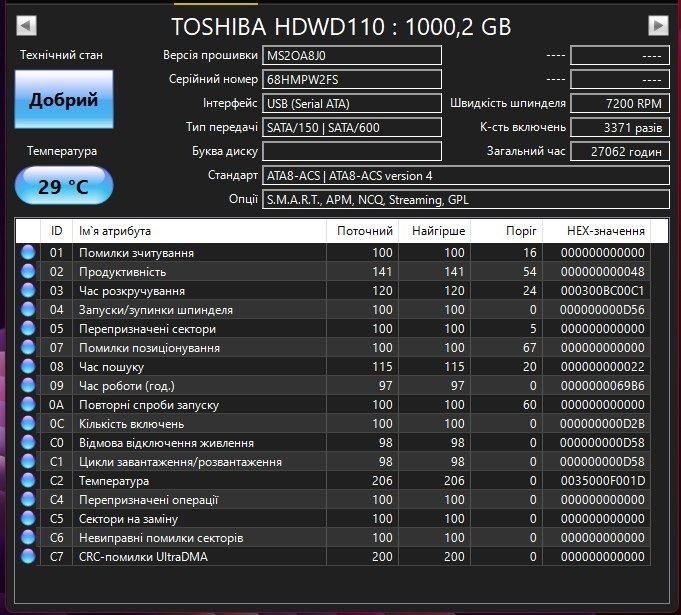Click the empty Буква диску field
This screenshot has width=681, height=615.
click(352, 151)
